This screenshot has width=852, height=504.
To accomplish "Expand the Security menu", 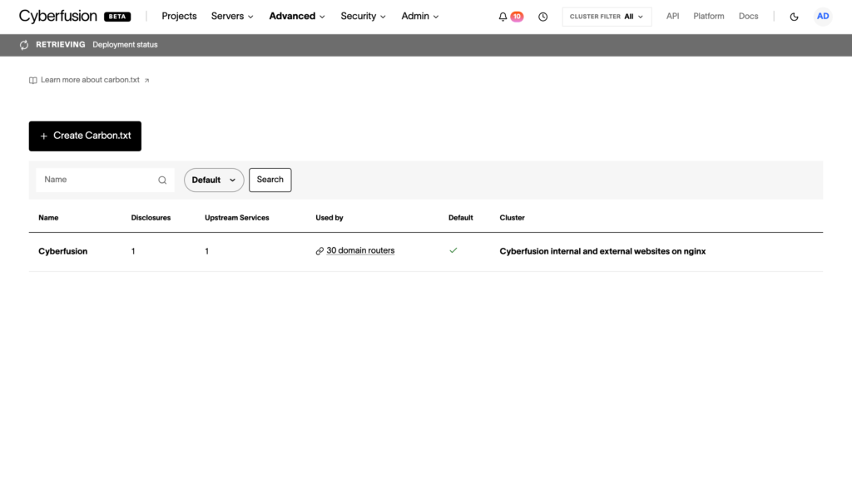I will [363, 17].
